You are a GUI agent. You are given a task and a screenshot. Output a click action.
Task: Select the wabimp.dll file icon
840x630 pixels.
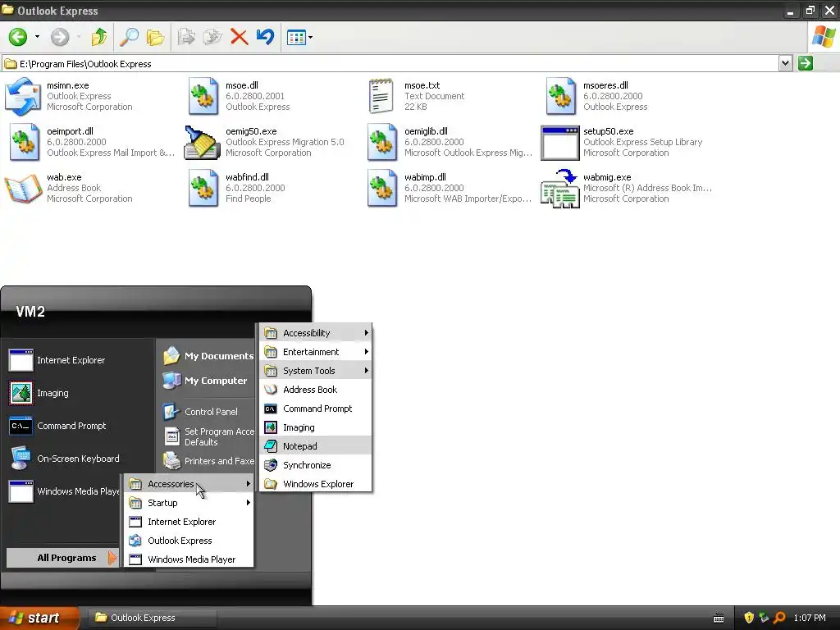coord(382,188)
